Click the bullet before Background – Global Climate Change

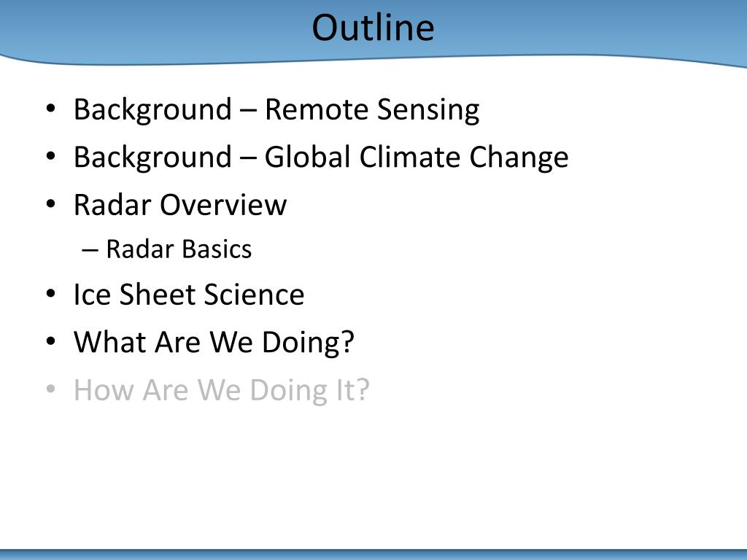coord(51,156)
